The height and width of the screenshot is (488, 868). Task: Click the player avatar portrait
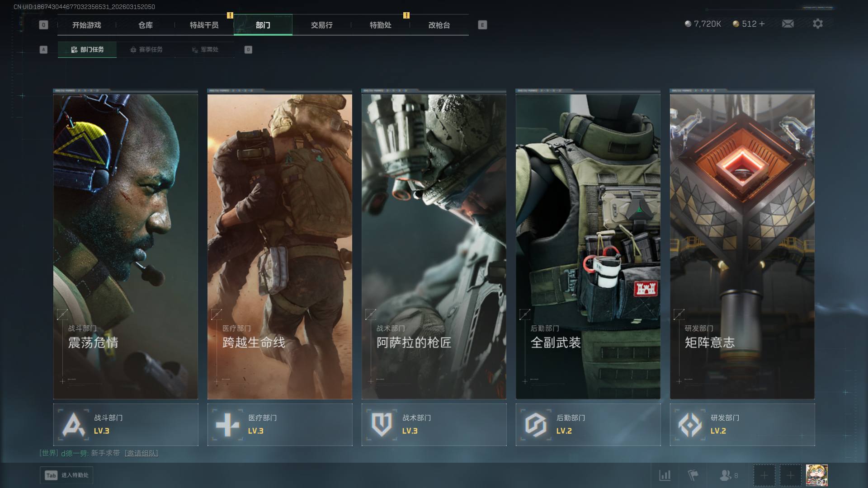817,475
